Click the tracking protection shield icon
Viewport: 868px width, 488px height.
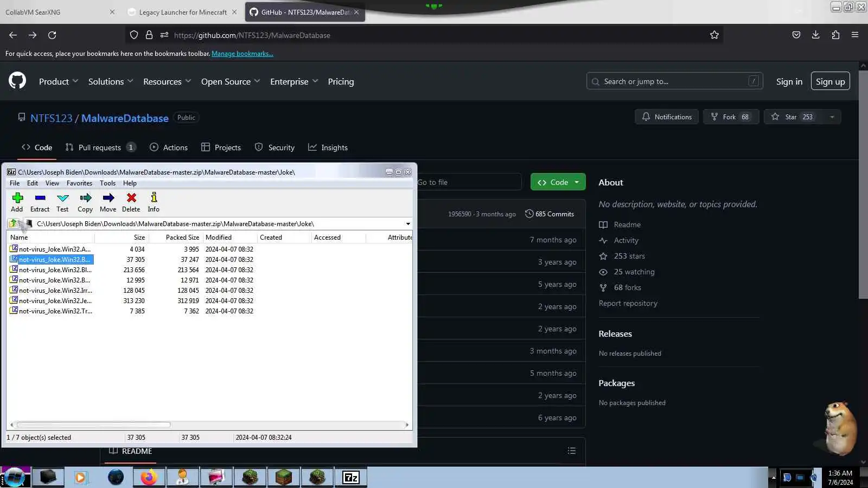(134, 35)
